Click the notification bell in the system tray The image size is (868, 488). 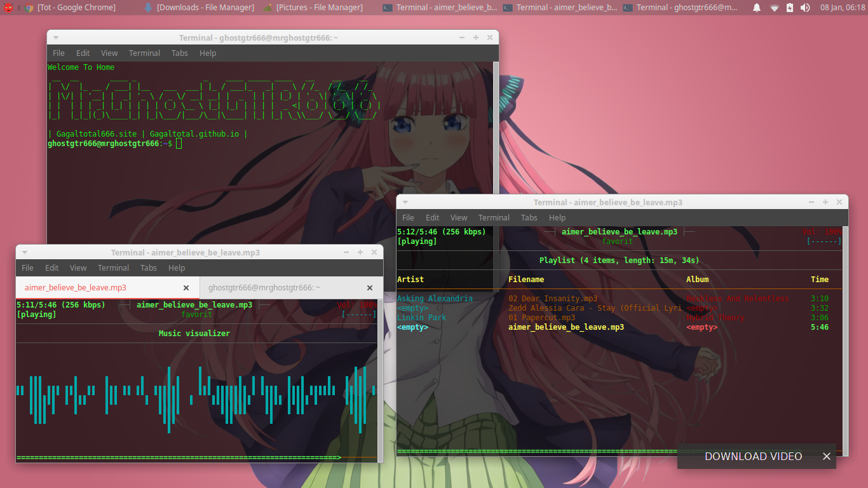pos(756,8)
